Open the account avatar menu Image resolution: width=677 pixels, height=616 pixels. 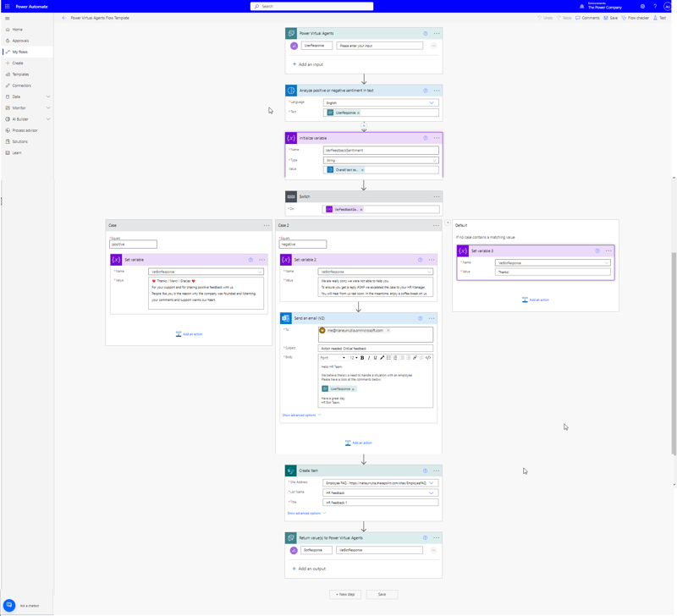click(x=668, y=7)
